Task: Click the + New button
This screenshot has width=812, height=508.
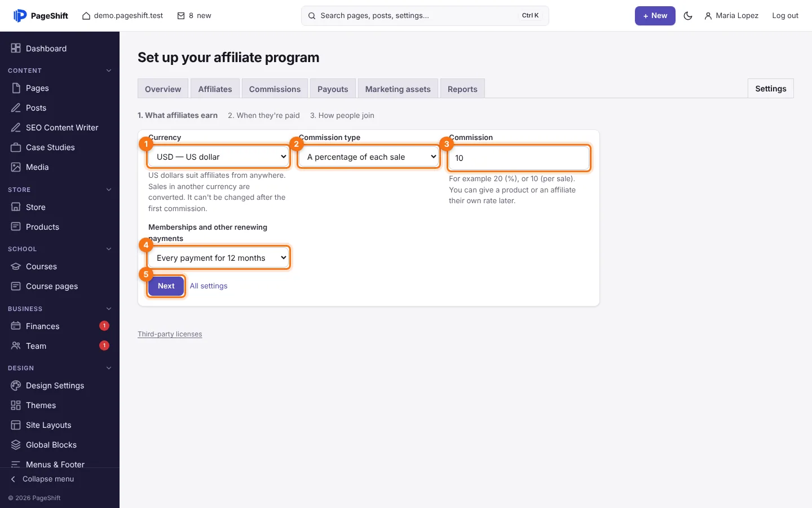Action: (x=655, y=16)
